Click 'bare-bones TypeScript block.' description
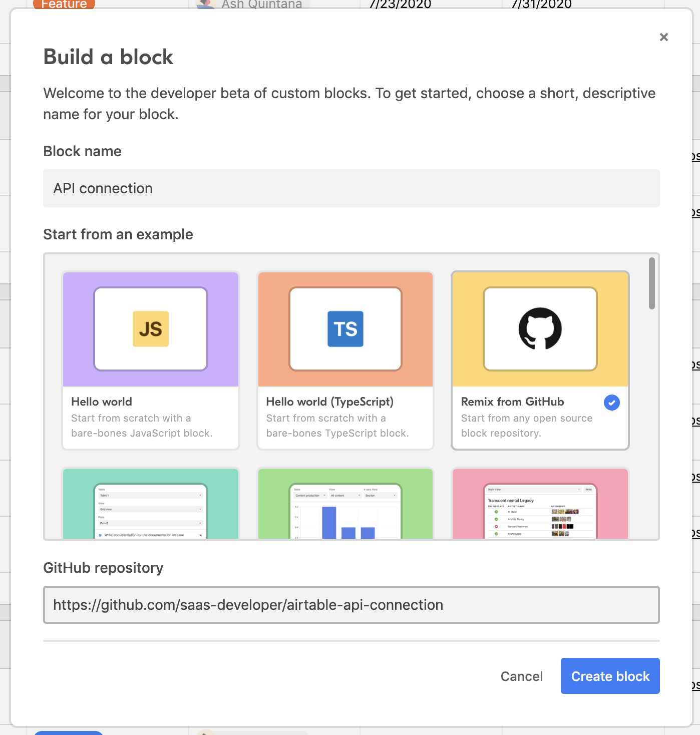This screenshot has width=700, height=735. (x=337, y=433)
